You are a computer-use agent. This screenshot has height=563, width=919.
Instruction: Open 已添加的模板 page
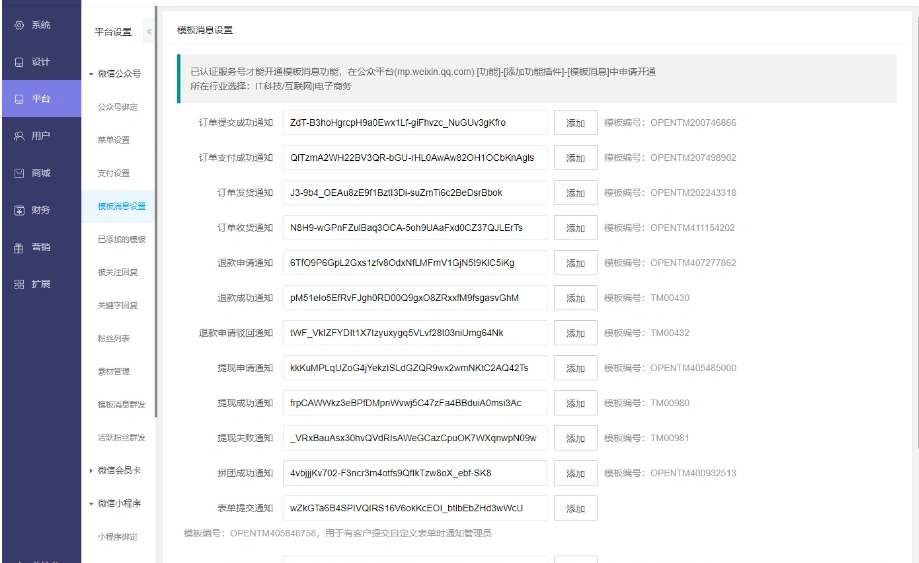click(x=122, y=240)
